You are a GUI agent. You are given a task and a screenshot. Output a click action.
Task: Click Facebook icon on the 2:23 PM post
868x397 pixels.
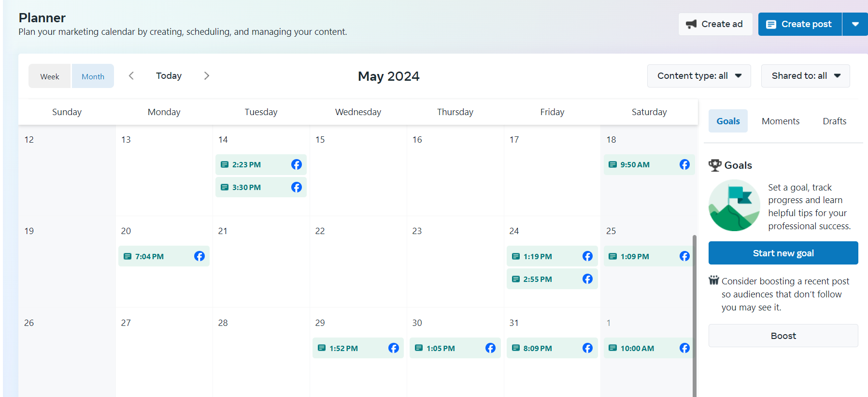pos(297,164)
